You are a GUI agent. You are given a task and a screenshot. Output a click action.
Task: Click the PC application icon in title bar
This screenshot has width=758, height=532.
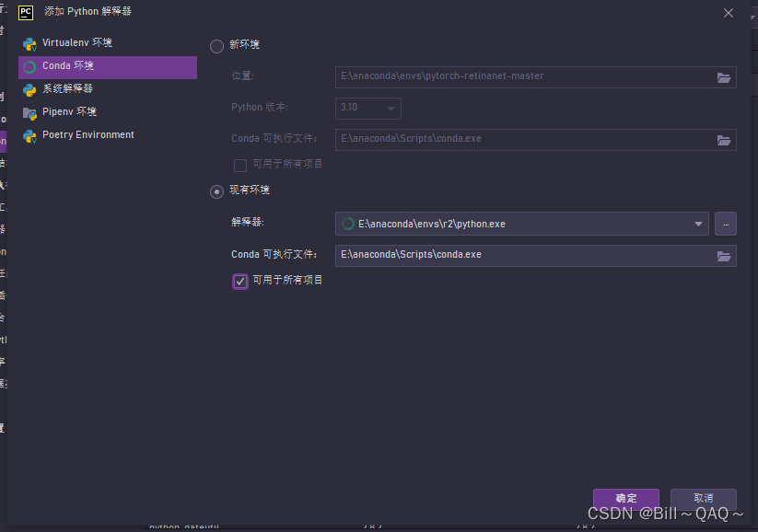tap(24, 12)
